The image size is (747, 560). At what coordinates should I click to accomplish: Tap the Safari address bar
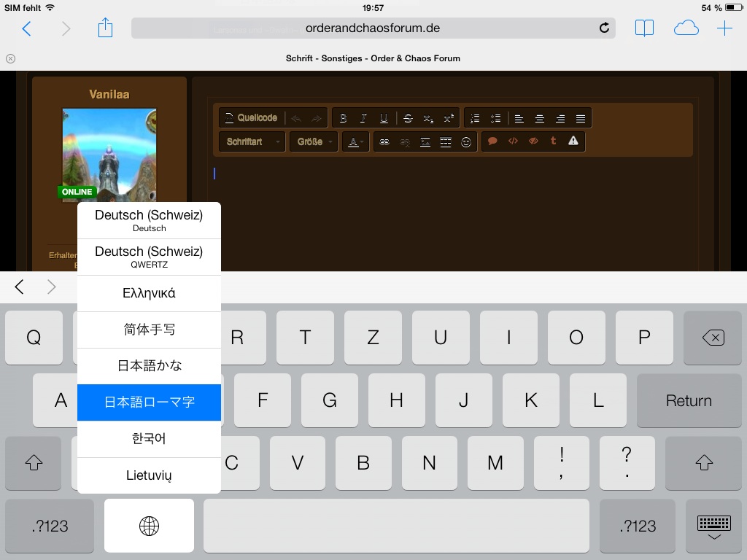[373, 28]
